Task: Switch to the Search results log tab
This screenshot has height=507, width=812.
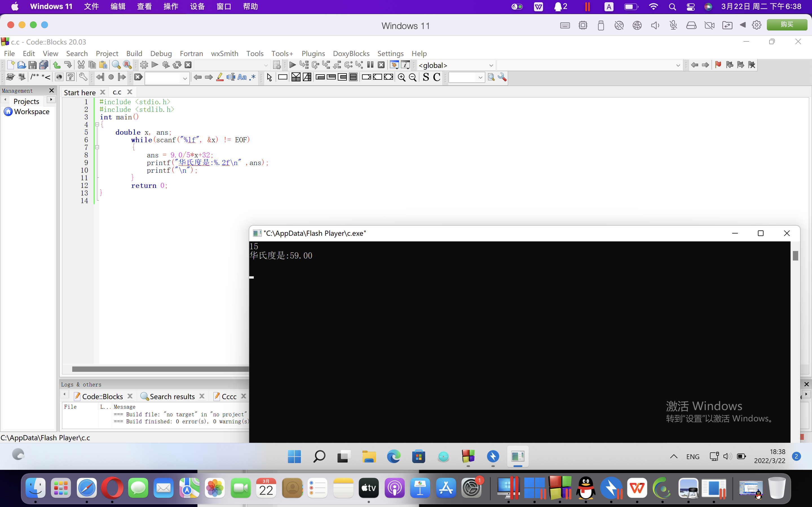Action: (x=172, y=396)
